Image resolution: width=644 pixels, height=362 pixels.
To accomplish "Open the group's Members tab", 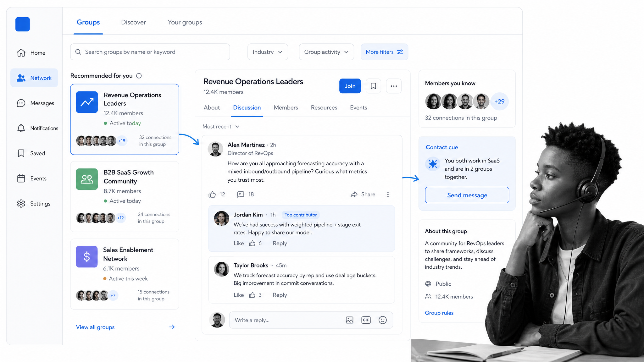I will click(x=286, y=107).
